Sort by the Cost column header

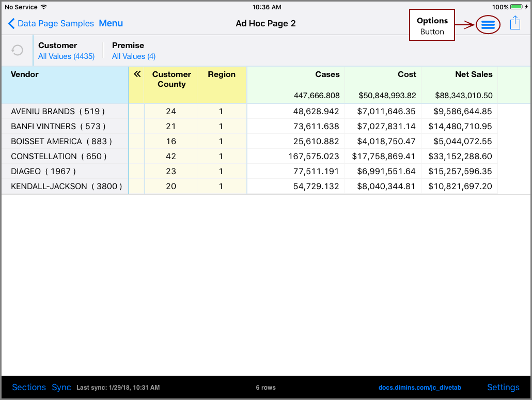(407, 74)
